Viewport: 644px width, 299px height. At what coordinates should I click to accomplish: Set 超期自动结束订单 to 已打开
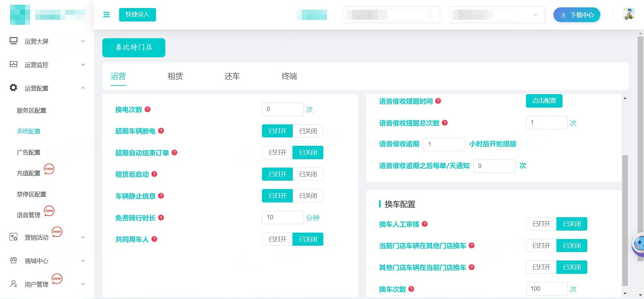coord(277,153)
